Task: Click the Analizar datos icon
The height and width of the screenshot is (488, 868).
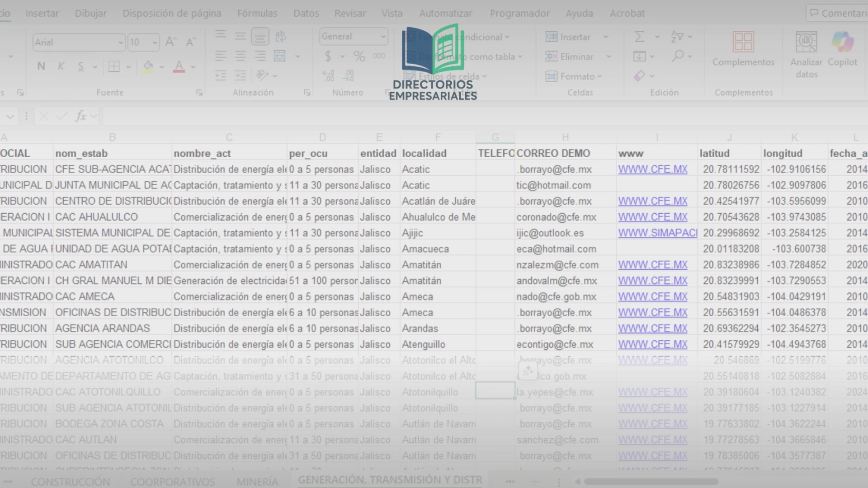Action: click(806, 42)
